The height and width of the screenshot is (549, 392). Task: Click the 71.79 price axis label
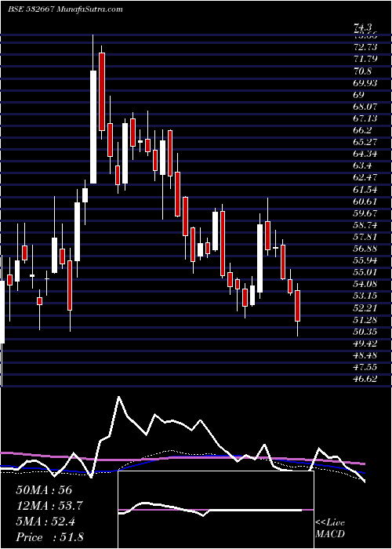365,59
